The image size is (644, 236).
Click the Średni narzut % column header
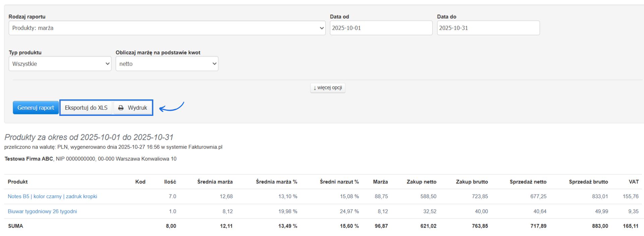point(339,182)
